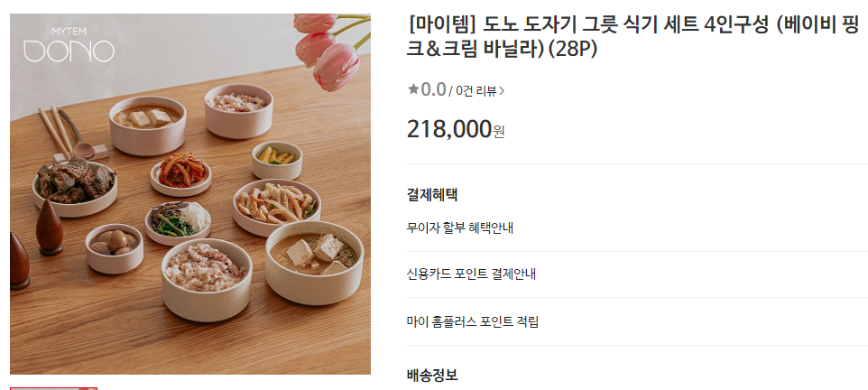Click the 결제혜택 section heading
The height and width of the screenshot is (390, 868).
click(432, 194)
